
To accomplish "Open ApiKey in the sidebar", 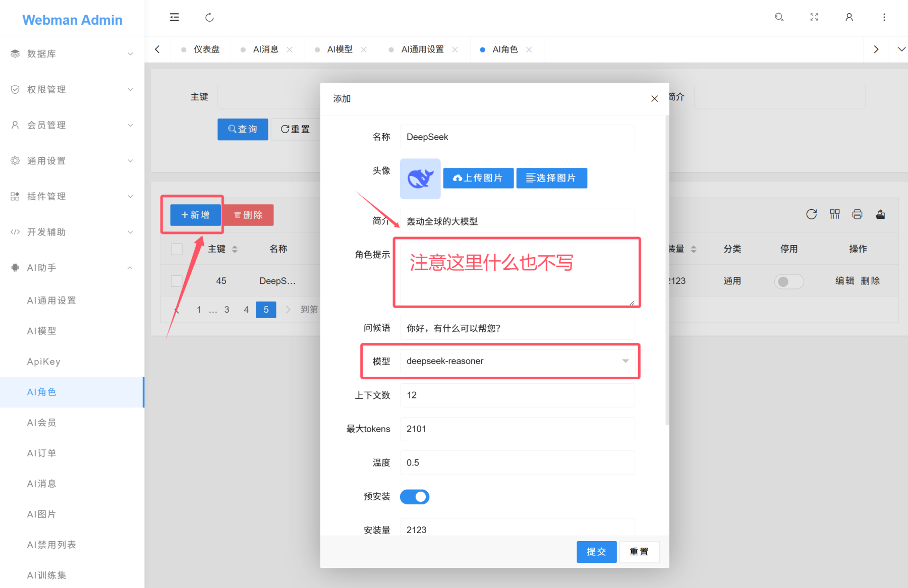I will (72, 362).
